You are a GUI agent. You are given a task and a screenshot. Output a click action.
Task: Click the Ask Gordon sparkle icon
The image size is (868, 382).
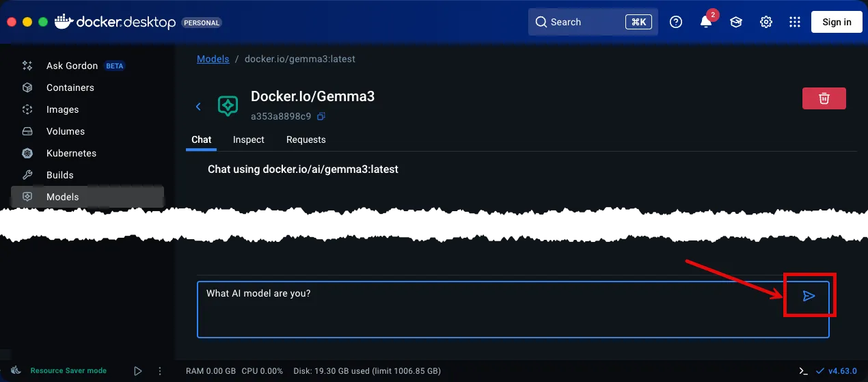(27, 66)
